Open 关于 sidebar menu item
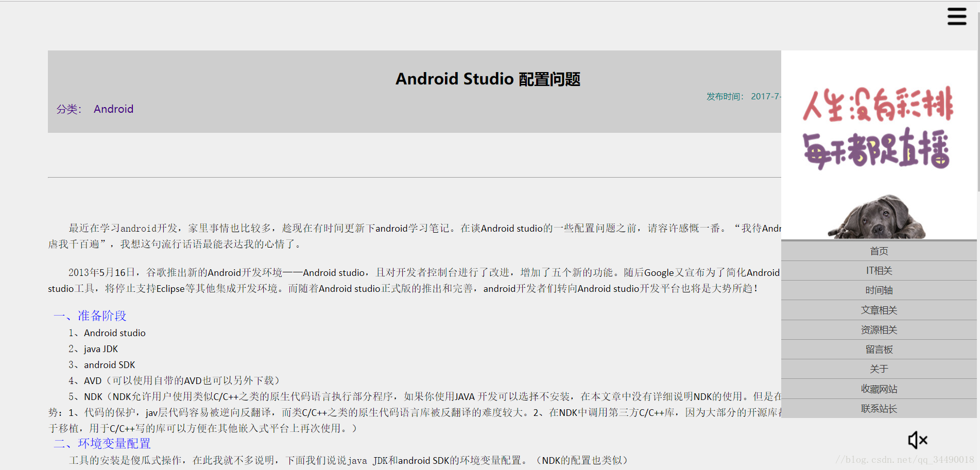 879,369
